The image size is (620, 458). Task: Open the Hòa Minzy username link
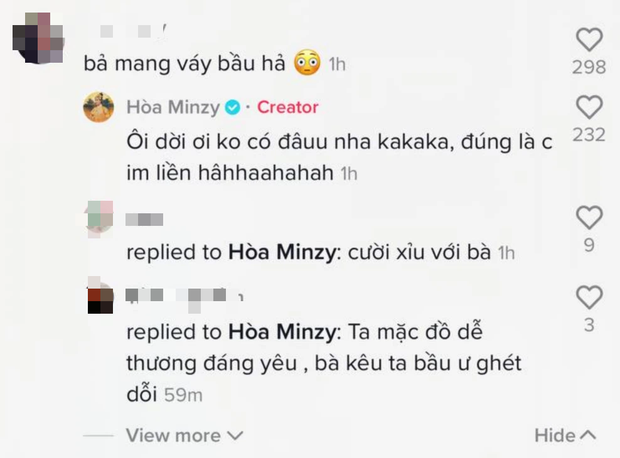click(173, 107)
